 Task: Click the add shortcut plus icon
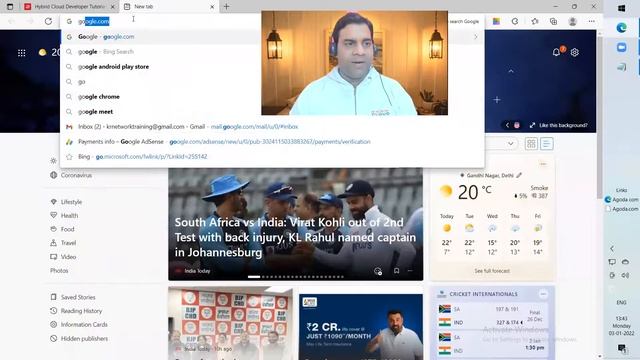497,100
